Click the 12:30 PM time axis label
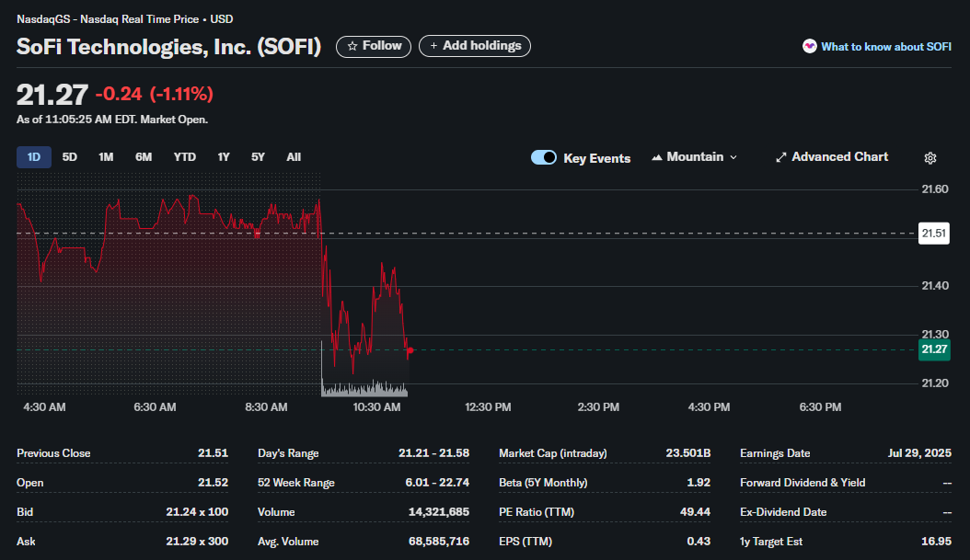970x560 pixels. pyautogui.click(x=488, y=407)
